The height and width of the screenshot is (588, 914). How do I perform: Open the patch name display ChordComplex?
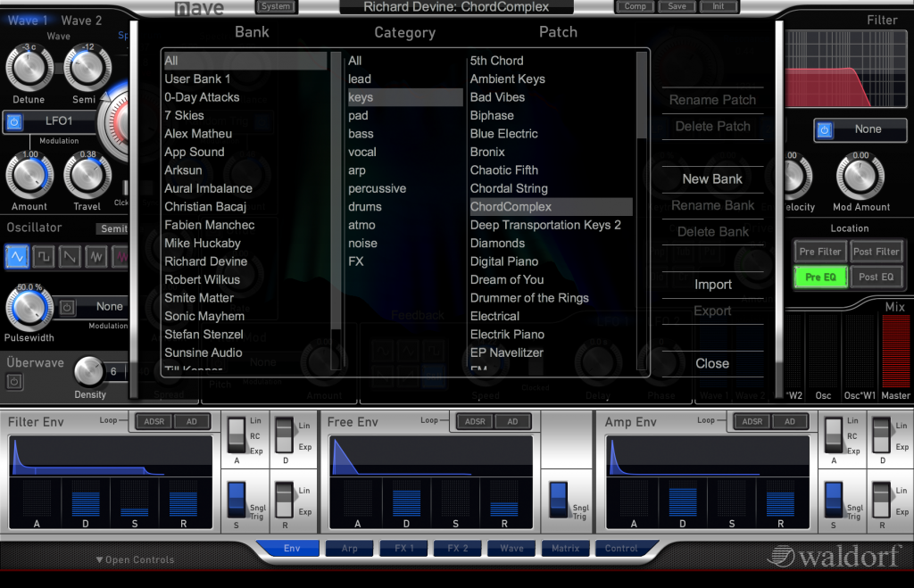click(x=456, y=7)
